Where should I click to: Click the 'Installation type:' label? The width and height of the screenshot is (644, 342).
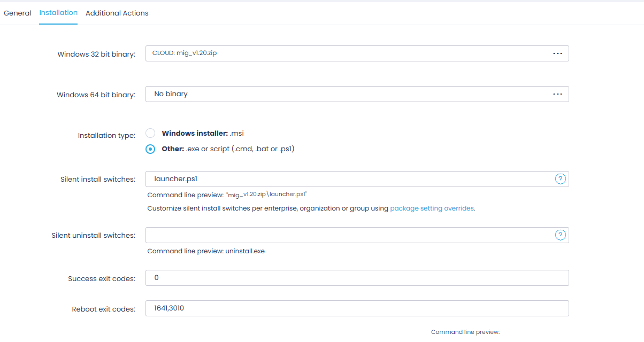[106, 136]
